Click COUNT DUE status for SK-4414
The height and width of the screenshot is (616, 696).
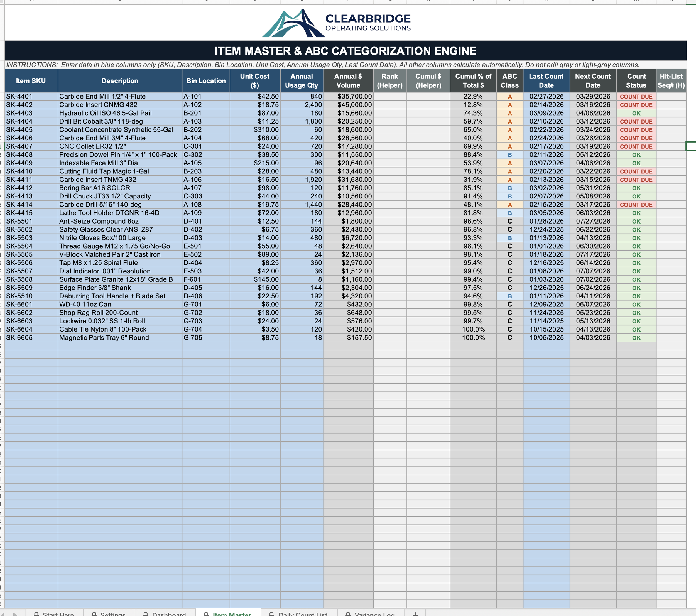(636, 205)
